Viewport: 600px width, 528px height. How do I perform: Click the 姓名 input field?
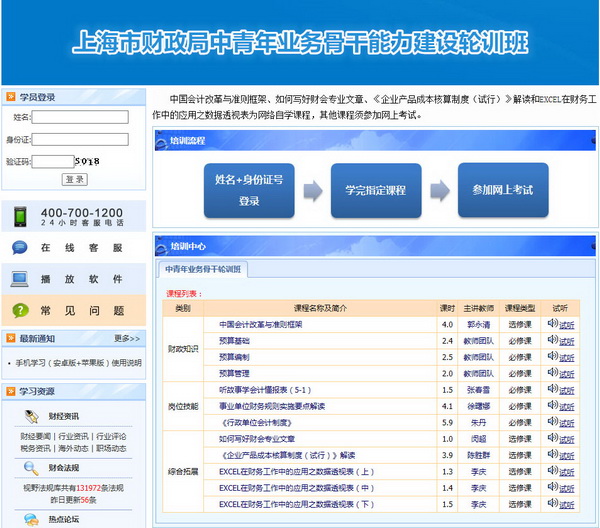tap(80, 116)
